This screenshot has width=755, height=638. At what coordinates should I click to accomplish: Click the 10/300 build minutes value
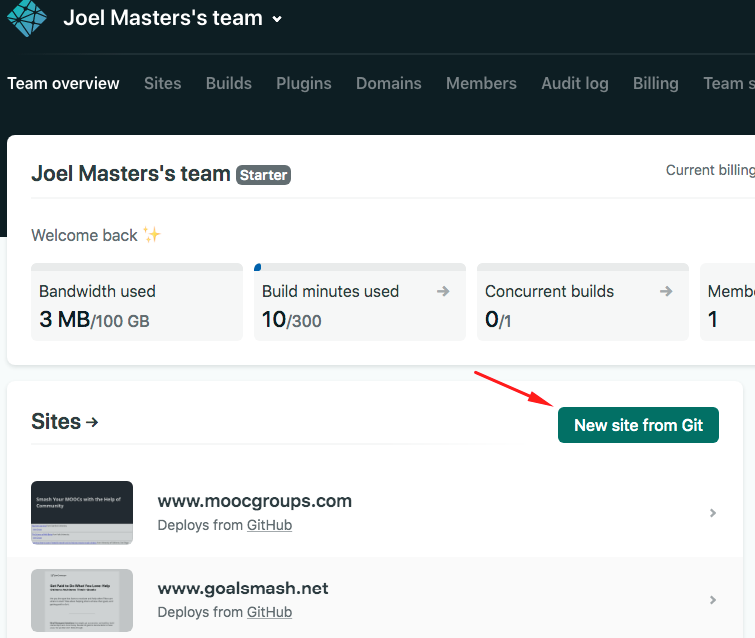click(291, 320)
